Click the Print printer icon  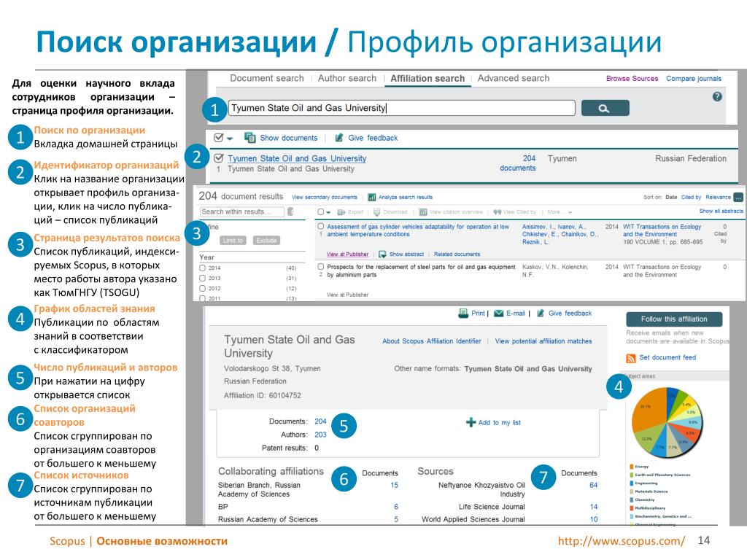coord(463,313)
